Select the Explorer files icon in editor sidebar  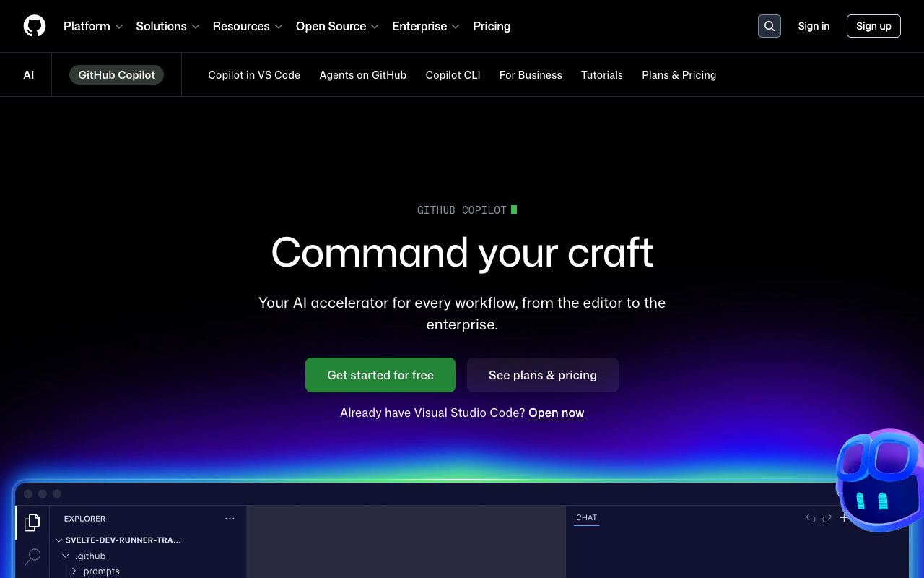32,522
